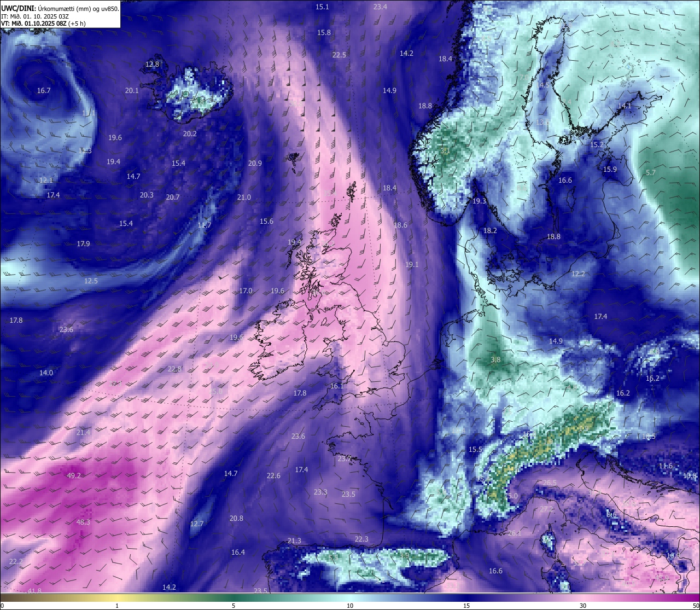Image resolution: width=700 pixels, height=610 pixels.
Task: Click the map value 15.5
Action: click(475, 449)
